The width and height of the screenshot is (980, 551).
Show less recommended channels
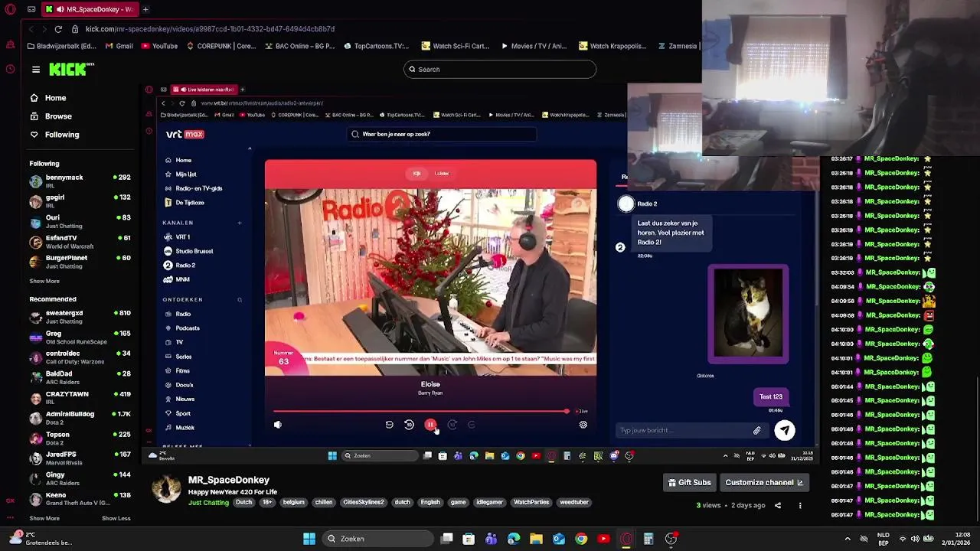click(116, 518)
